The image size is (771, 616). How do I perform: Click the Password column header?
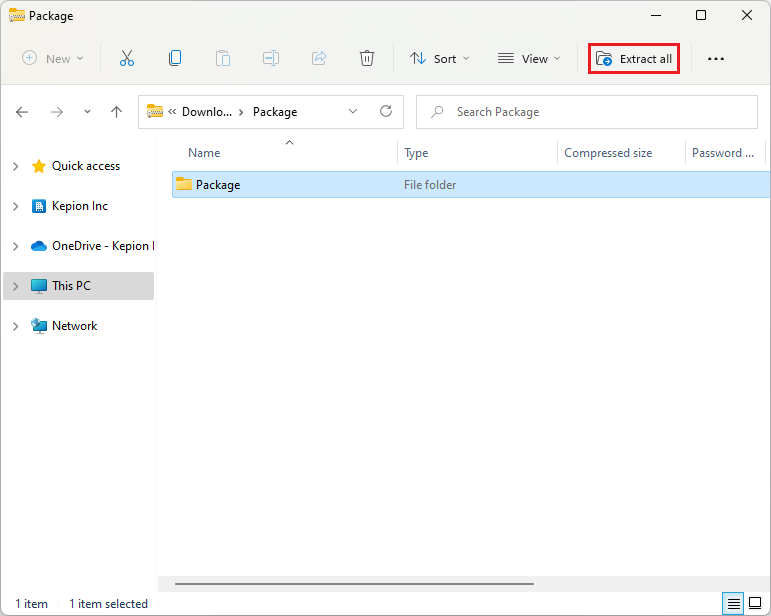click(723, 153)
